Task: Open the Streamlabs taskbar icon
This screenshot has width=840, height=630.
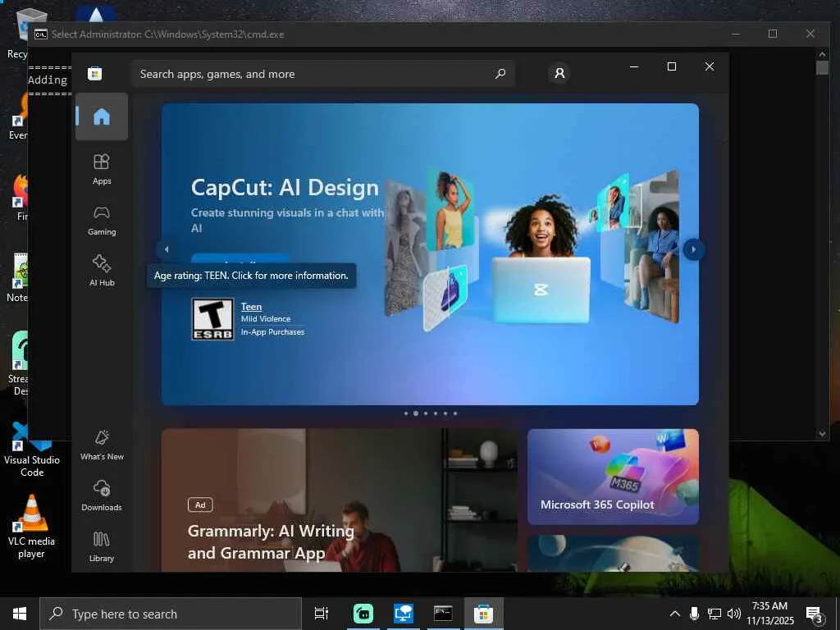Action: [363, 614]
